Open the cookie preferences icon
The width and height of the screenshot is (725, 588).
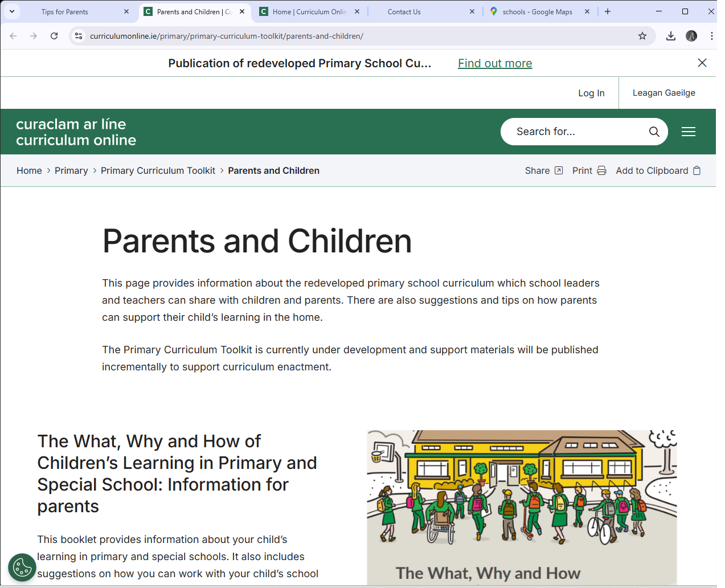tap(22, 567)
